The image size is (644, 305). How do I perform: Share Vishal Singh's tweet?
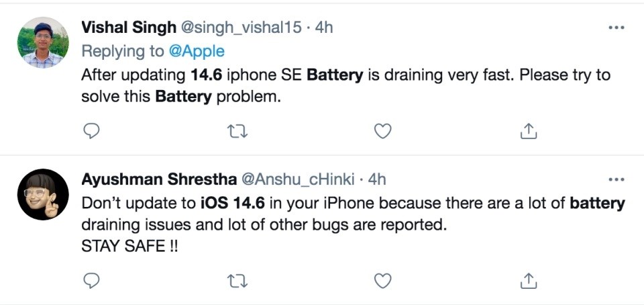coord(529,131)
